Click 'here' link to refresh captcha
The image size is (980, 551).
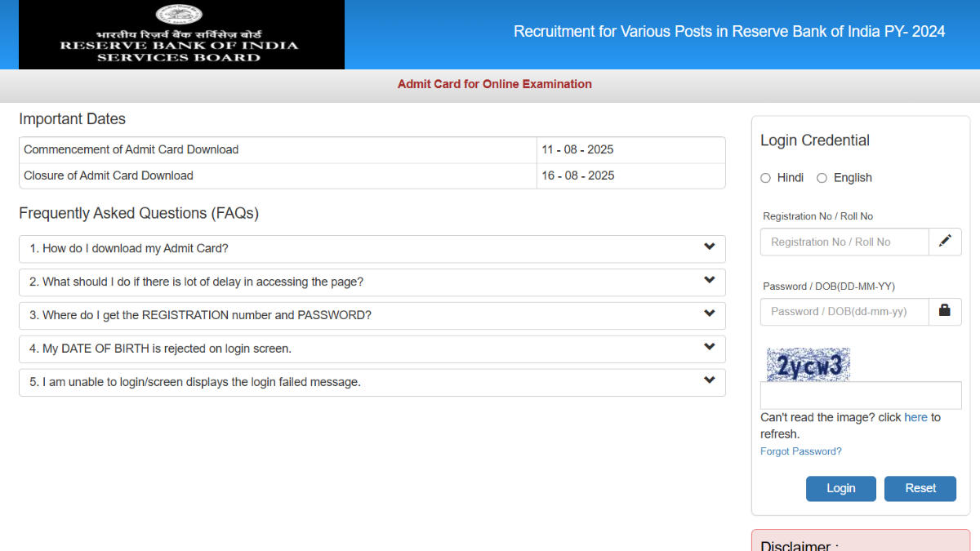pos(915,417)
